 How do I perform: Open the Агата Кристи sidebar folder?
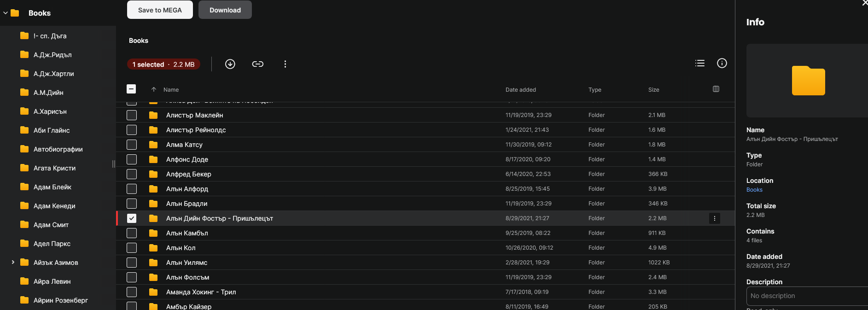click(54, 168)
